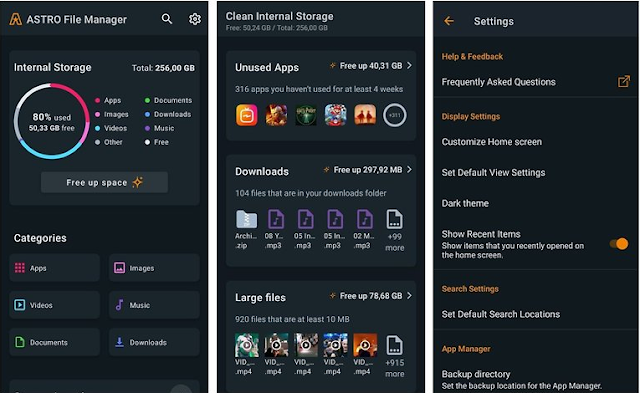Select the Mario Kart app icon
The height and width of the screenshot is (393, 640).
pyautogui.click(x=336, y=115)
